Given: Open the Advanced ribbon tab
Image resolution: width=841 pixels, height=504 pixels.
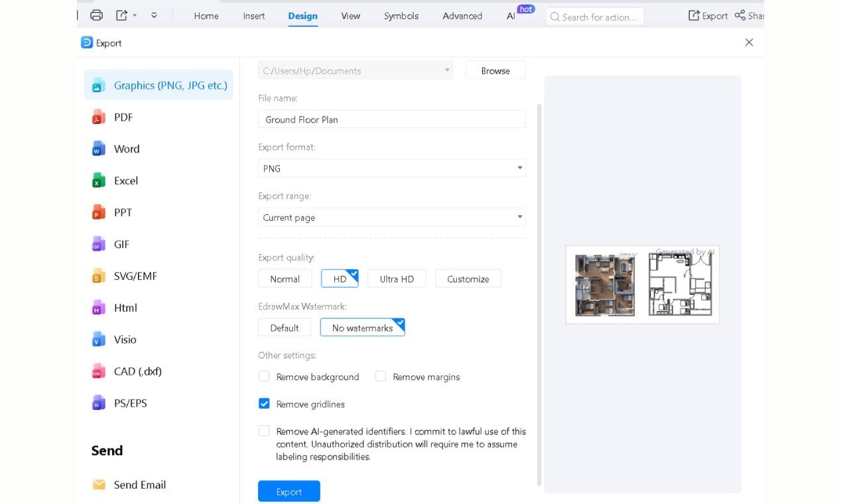Looking at the screenshot, I should pyautogui.click(x=462, y=16).
